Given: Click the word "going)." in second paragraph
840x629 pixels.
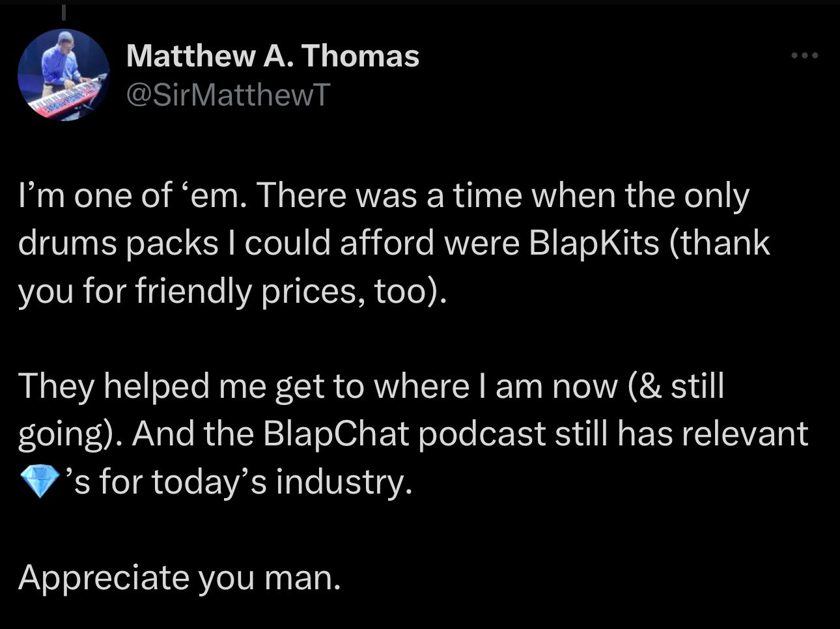Looking at the screenshot, I should point(69,434).
